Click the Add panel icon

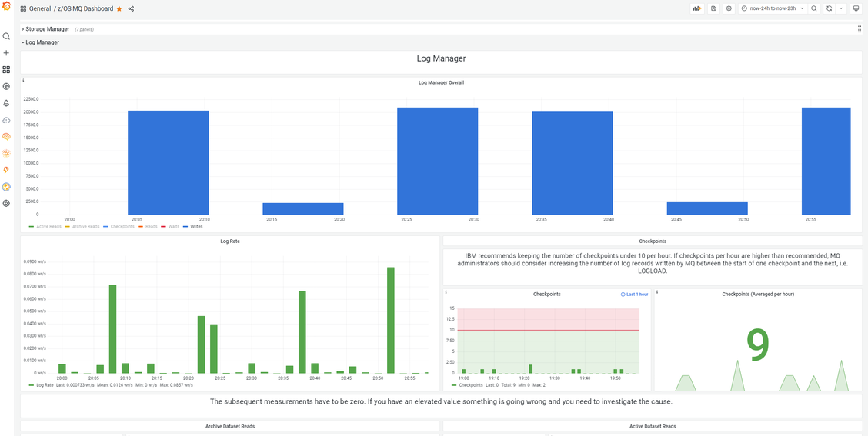point(697,8)
